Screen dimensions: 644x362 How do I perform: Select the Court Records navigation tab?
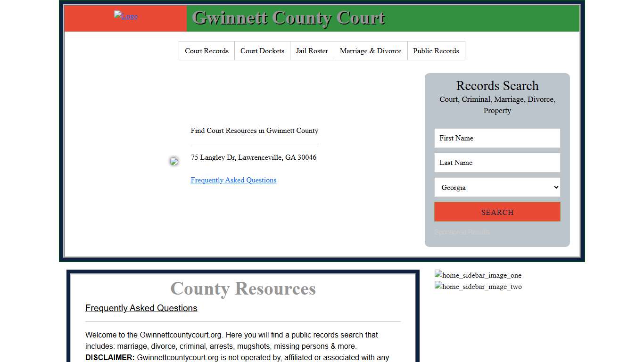(x=206, y=50)
